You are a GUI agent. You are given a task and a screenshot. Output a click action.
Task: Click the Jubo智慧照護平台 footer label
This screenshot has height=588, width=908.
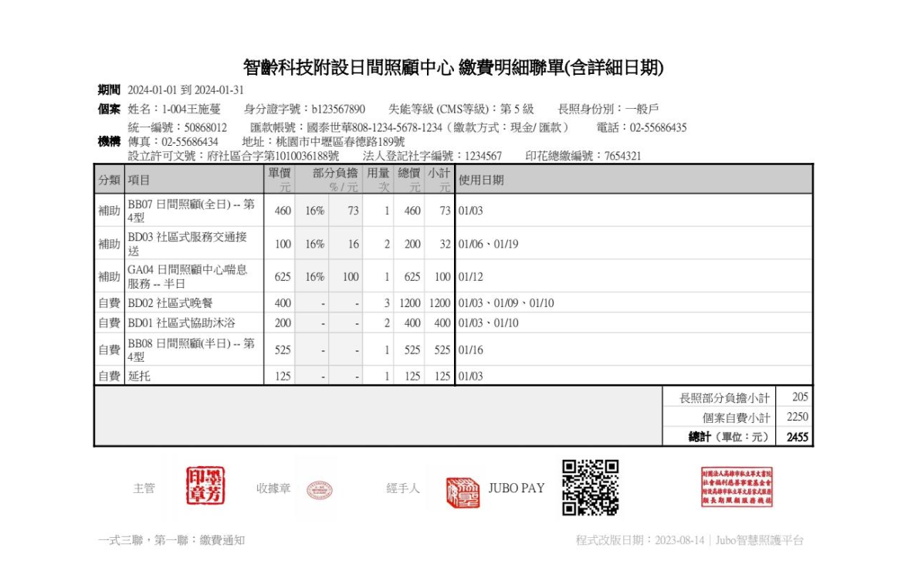[761, 541]
